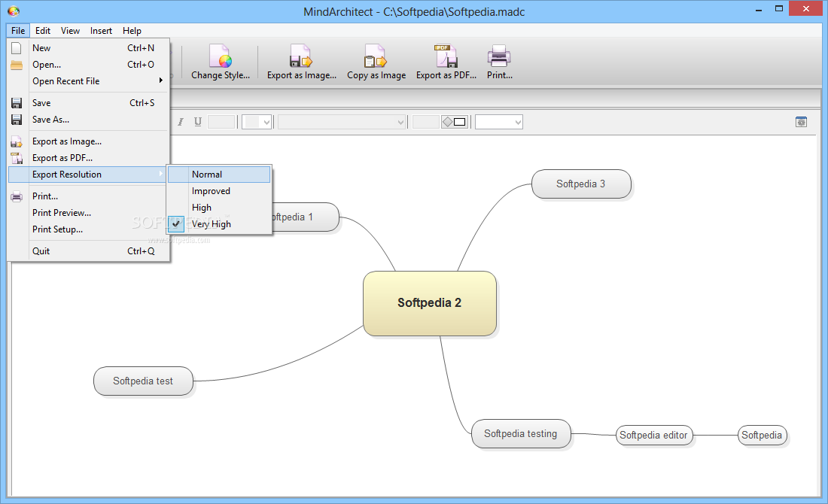Close the open File menu via File
The width and height of the screenshot is (828, 504).
coord(18,31)
